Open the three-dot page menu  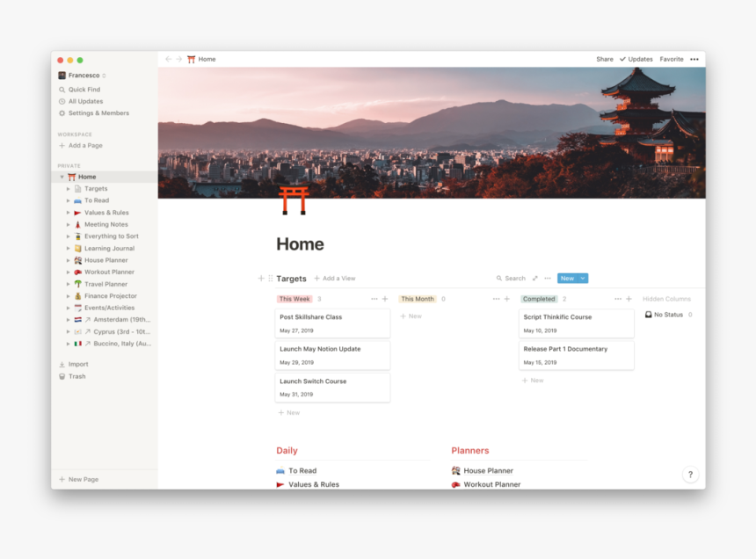[694, 59]
